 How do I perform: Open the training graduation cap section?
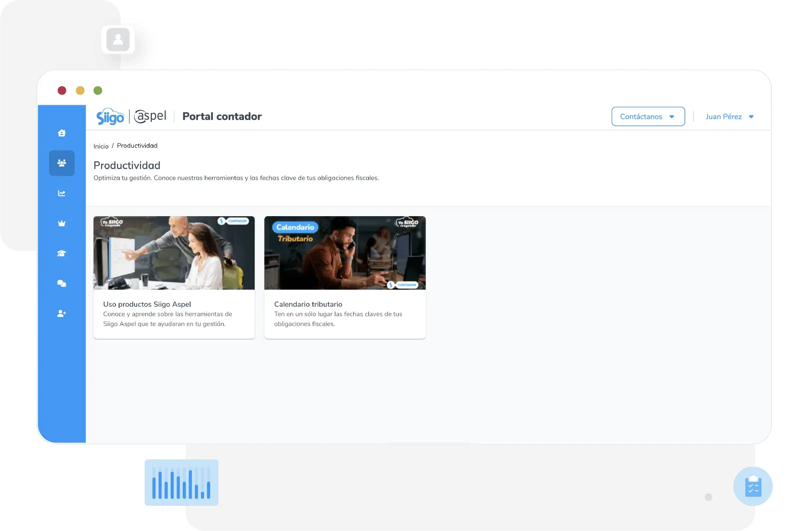[x=61, y=253]
